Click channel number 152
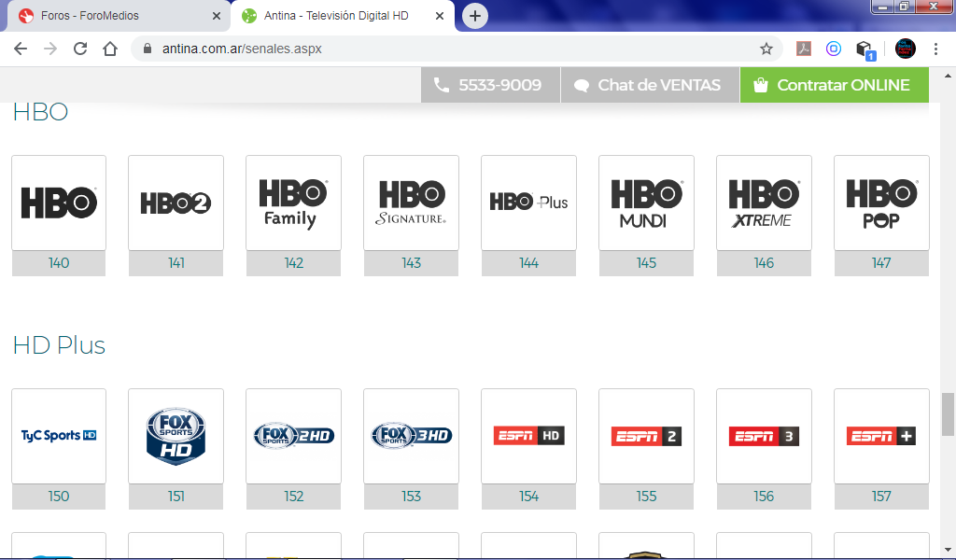 coord(293,496)
